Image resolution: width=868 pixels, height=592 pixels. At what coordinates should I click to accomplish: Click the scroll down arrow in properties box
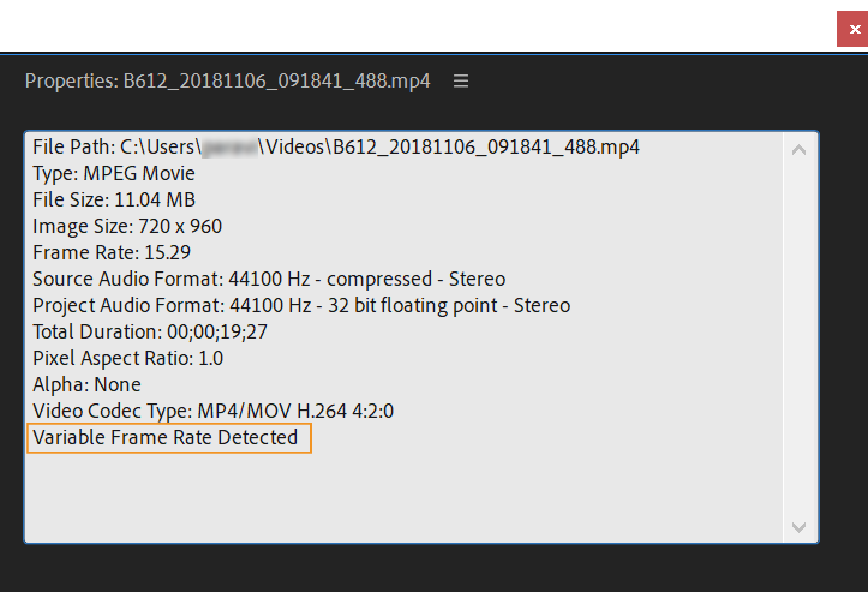click(x=798, y=527)
